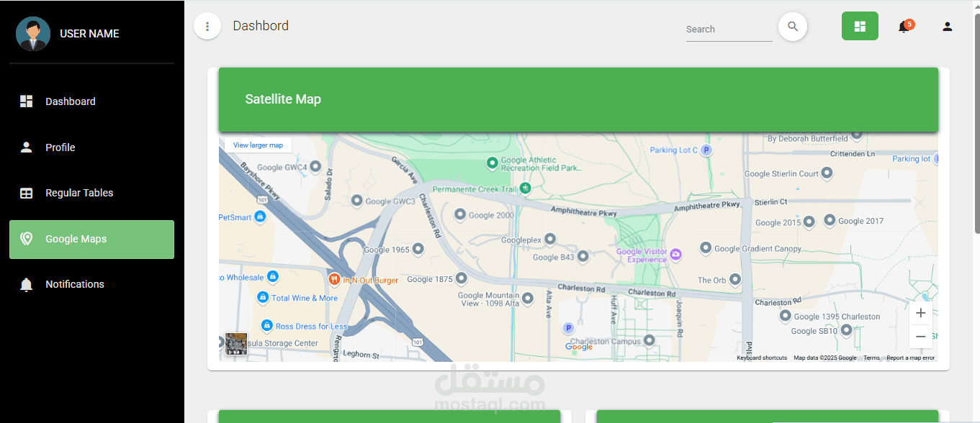Click the magnifier search button
The height and width of the screenshot is (423, 980).
click(x=793, y=27)
